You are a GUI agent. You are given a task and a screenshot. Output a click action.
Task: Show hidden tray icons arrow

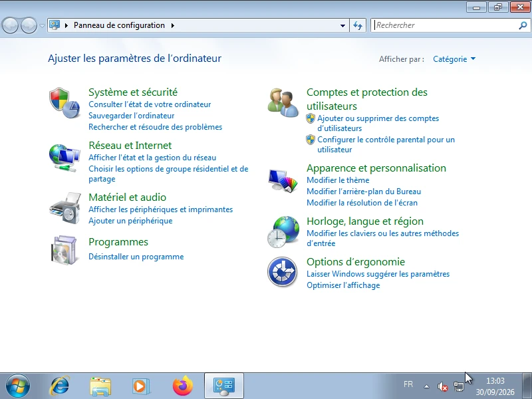point(426,386)
